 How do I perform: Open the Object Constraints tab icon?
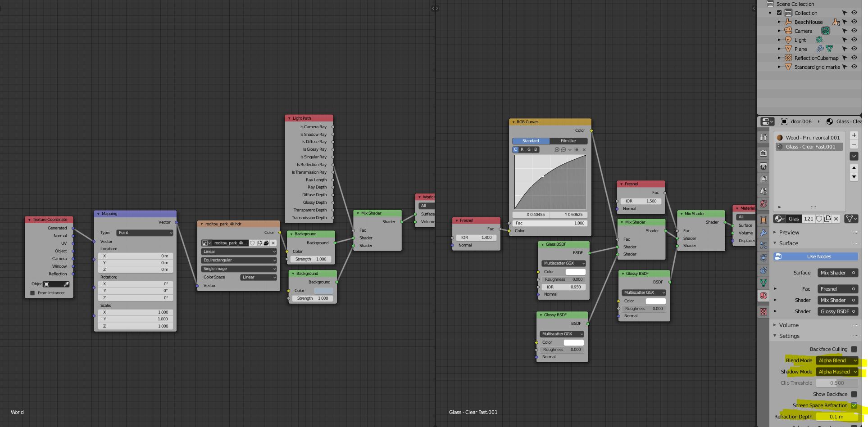click(763, 270)
